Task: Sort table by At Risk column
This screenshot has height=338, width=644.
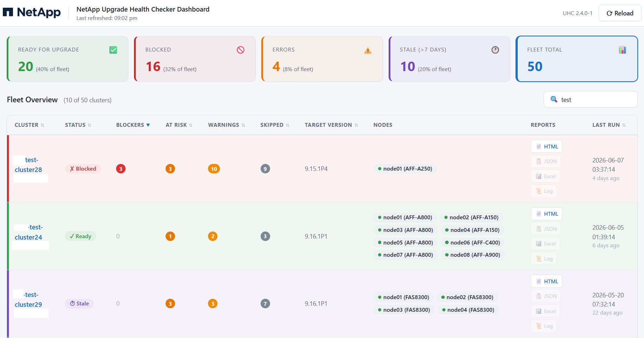Action: pos(179,125)
